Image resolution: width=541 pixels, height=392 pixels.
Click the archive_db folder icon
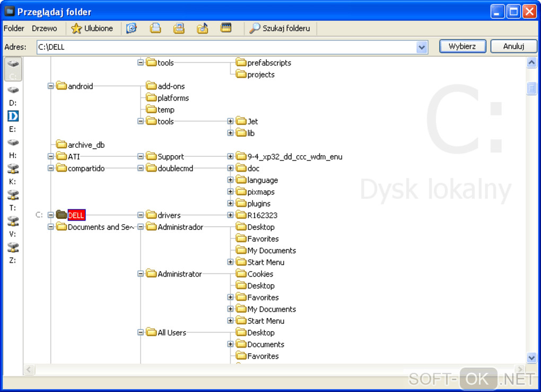pos(62,144)
